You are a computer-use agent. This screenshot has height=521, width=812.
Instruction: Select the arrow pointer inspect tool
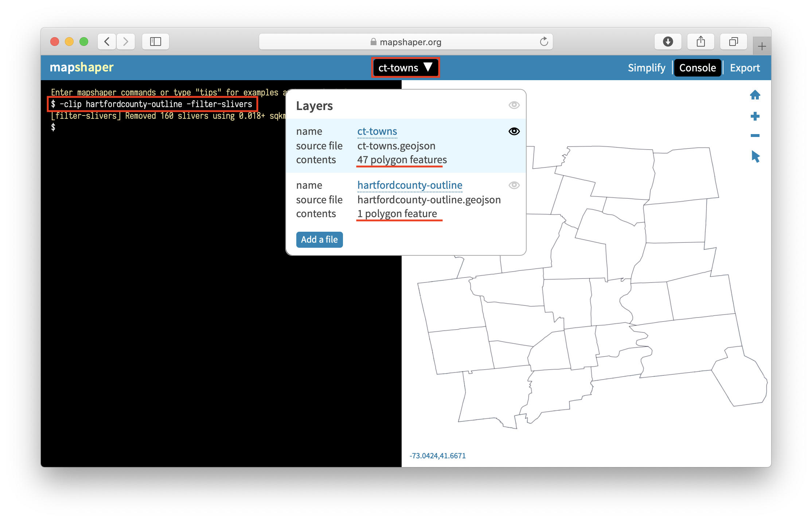755,157
